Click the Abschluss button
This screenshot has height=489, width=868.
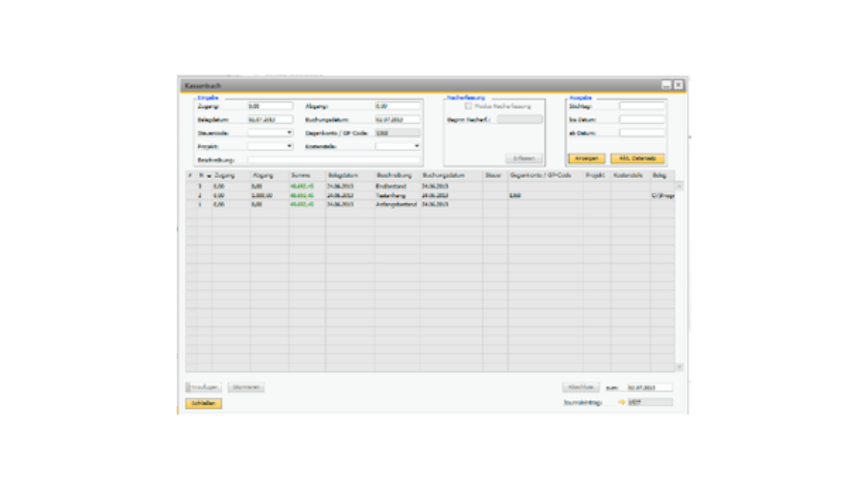582,387
